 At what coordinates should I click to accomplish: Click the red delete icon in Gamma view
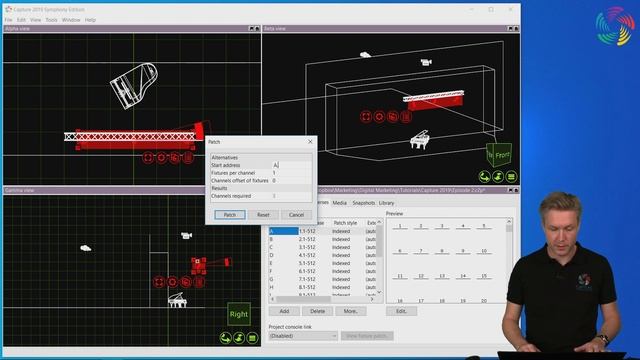pyautogui.click(x=199, y=282)
